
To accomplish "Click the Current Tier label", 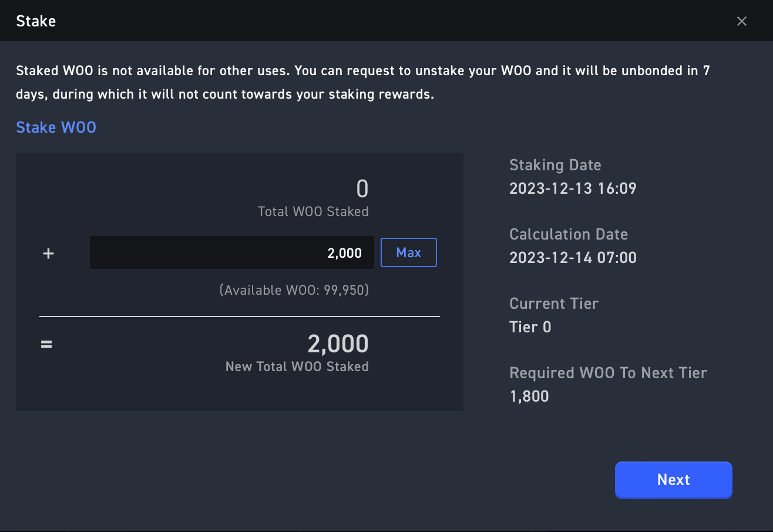I will [554, 304].
